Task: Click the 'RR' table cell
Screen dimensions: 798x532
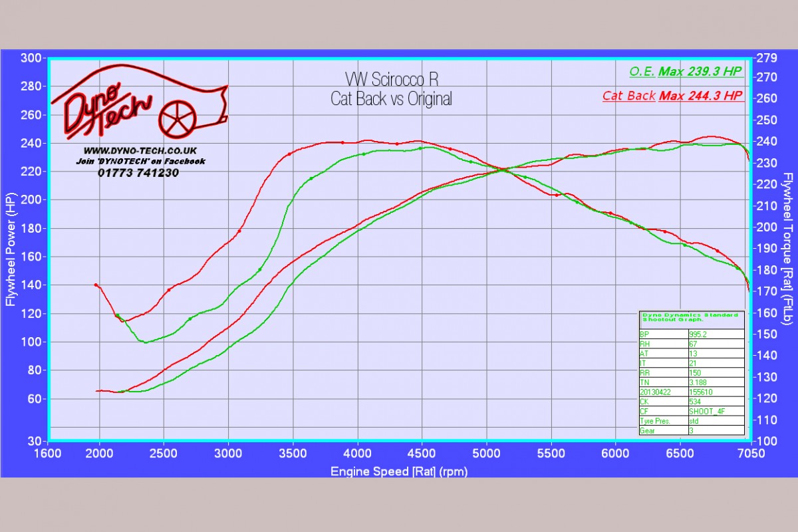Action: (x=664, y=372)
